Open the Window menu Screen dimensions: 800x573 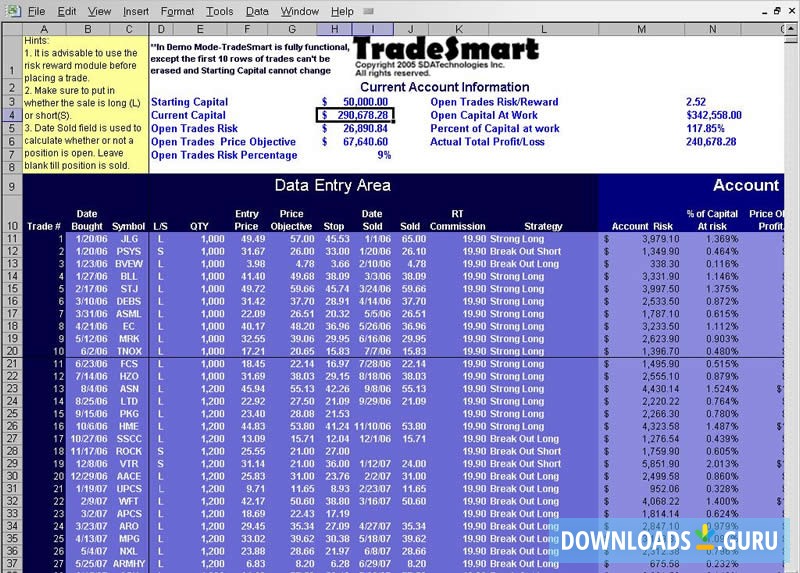299,11
